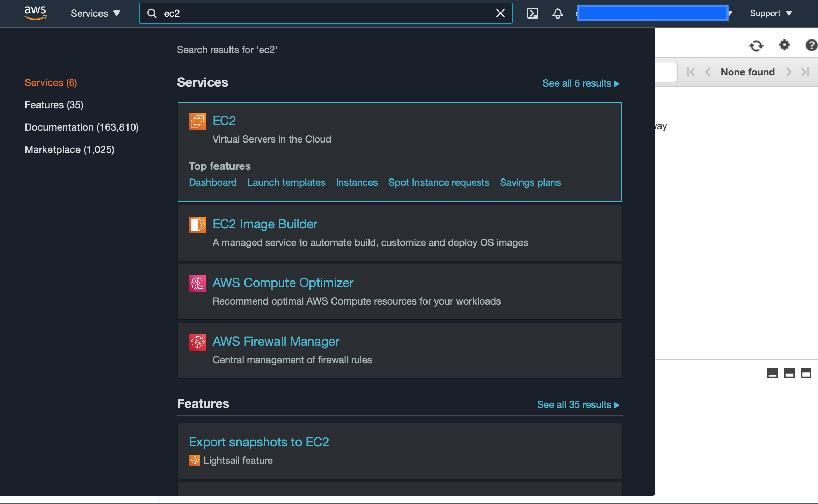Maximize the bottom split panel icon
The image size is (818, 504).
[806, 373]
